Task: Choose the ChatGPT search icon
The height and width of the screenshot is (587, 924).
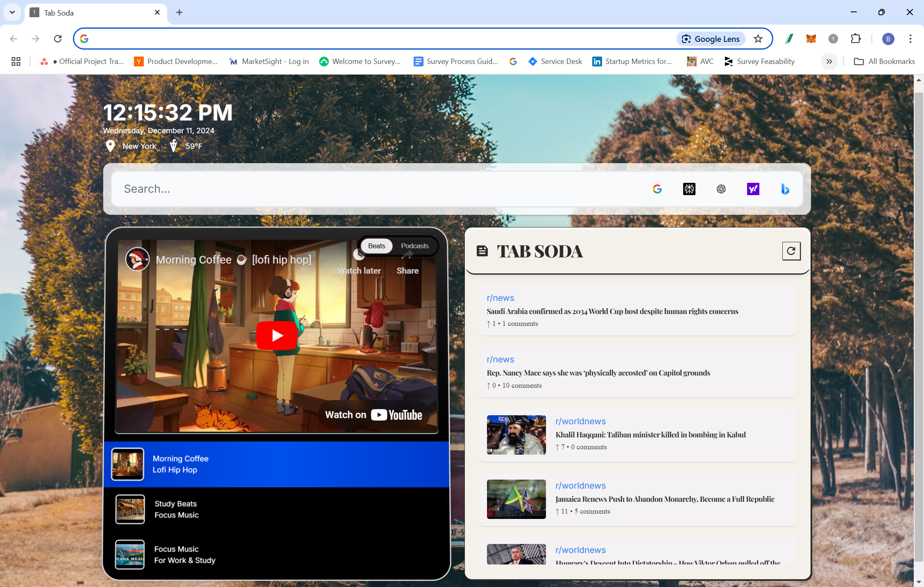Action: 721,189
